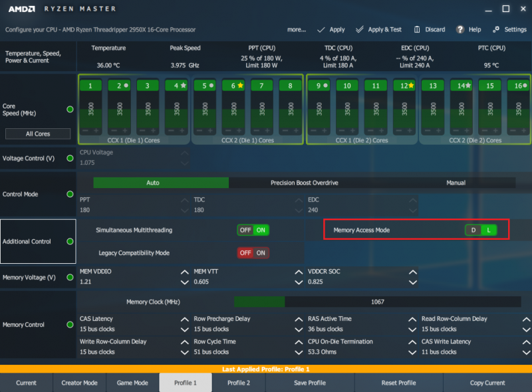
Task: Select core 5 dot header
Action: [x=205, y=86]
